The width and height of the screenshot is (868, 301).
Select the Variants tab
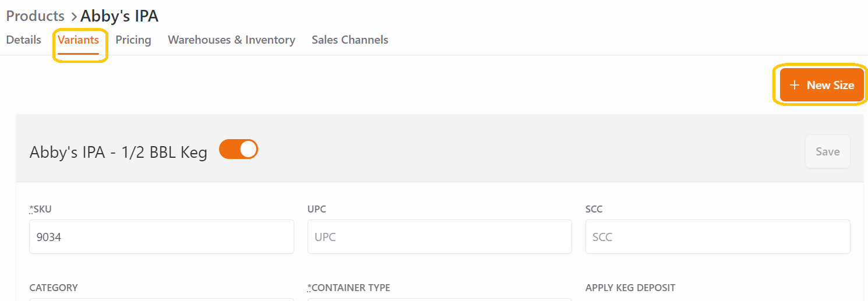pyautogui.click(x=78, y=40)
